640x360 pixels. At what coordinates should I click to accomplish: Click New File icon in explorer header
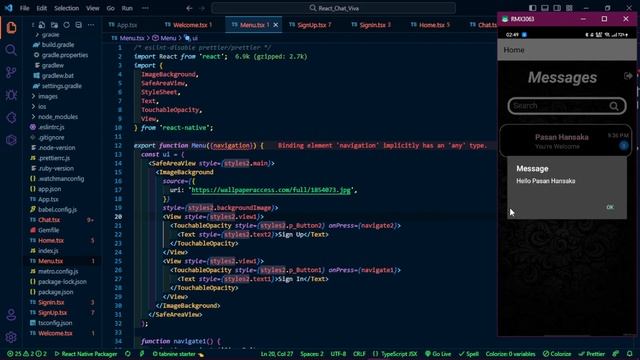pos(42,25)
